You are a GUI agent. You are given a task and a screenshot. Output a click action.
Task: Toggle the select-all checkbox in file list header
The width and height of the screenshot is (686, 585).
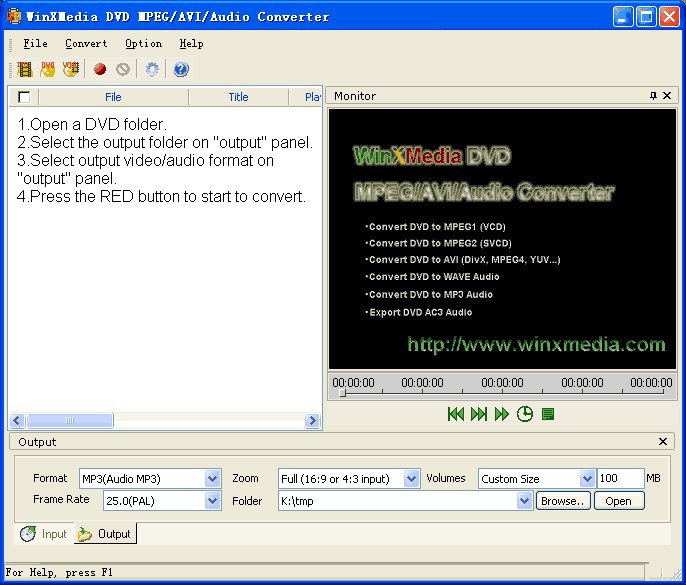click(x=24, y=97)
